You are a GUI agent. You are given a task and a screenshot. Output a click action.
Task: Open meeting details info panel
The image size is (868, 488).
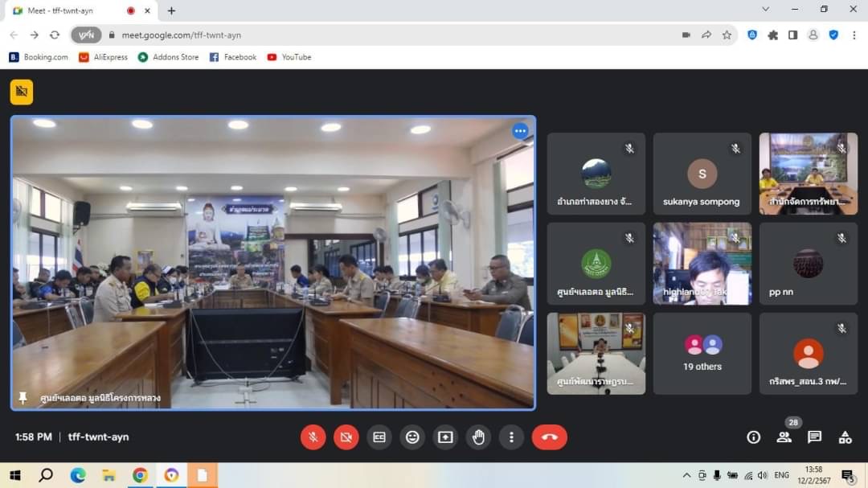click(753, 437)
